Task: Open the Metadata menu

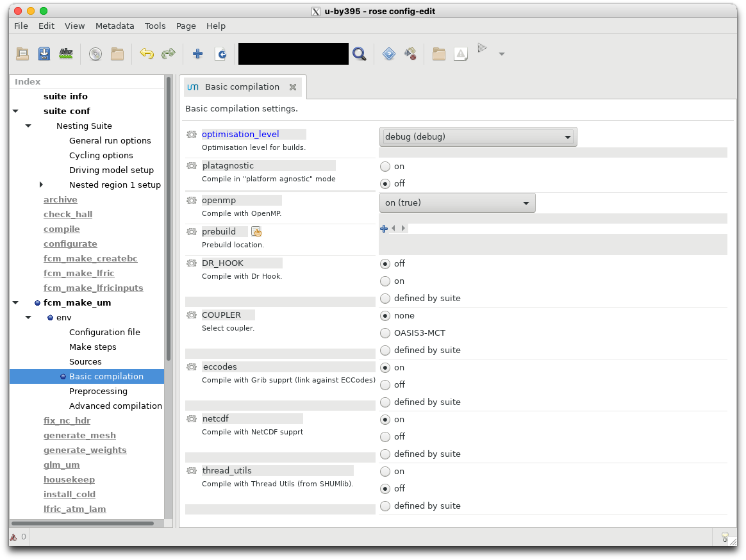Action: coord(115,26)
